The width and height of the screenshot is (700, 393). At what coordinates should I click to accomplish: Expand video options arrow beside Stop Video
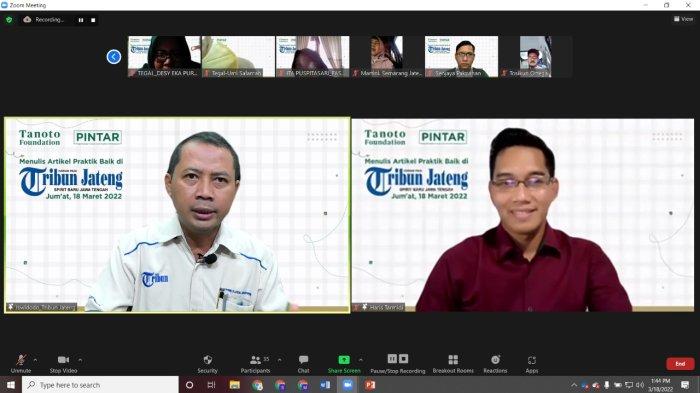[80, 360]
